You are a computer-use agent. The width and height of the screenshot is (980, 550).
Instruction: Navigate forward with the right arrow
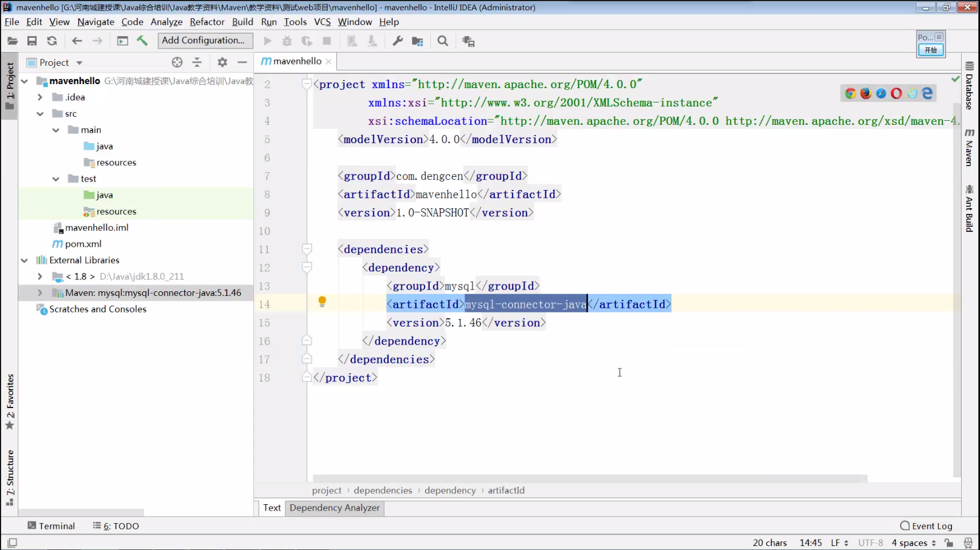[98, 41]
